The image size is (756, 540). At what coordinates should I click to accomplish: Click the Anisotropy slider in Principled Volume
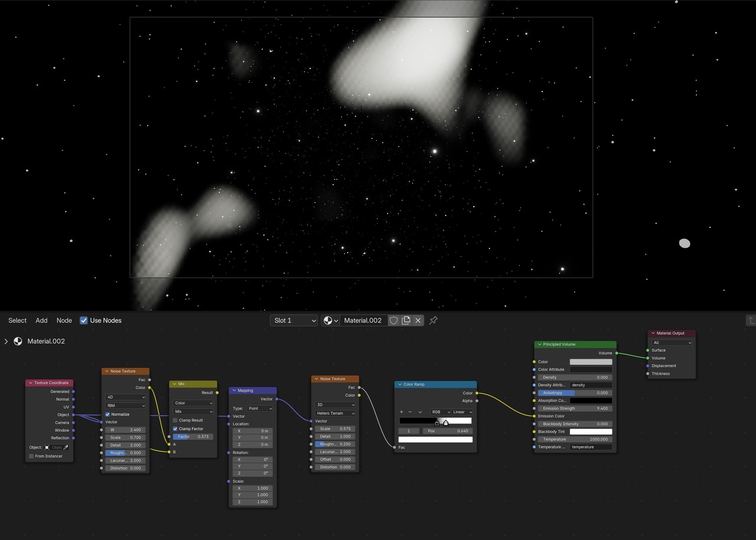(x=575, y=393)
